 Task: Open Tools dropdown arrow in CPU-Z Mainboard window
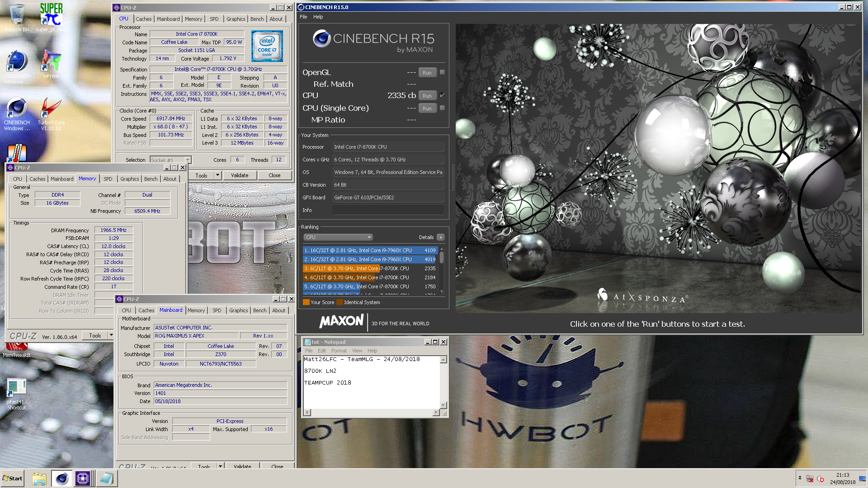pos(220,466)
